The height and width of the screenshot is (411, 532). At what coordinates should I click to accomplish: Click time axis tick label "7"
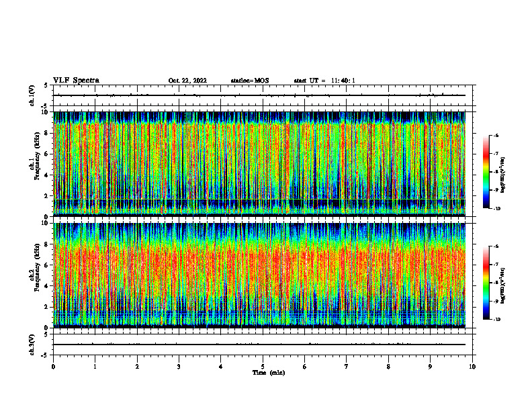(347, 367)
